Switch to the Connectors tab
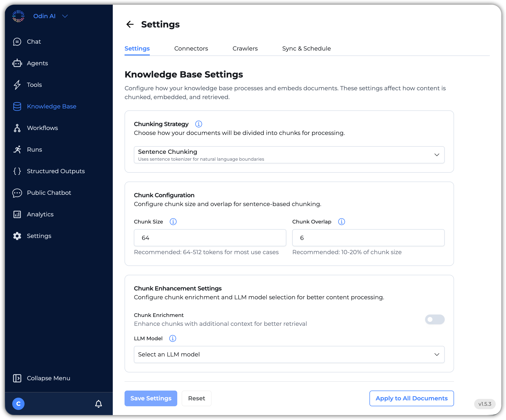 (x=191, y=48)
